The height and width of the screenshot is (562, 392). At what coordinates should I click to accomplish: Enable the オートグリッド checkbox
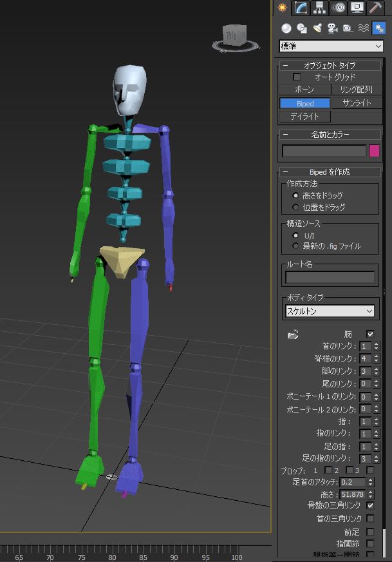tap(297, 77)
